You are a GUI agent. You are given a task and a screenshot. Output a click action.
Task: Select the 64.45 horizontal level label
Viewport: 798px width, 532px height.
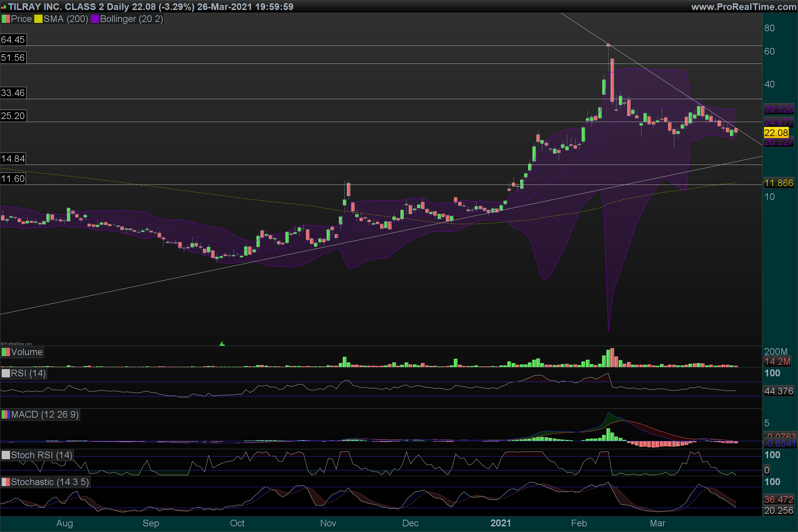tap(13, 40)
